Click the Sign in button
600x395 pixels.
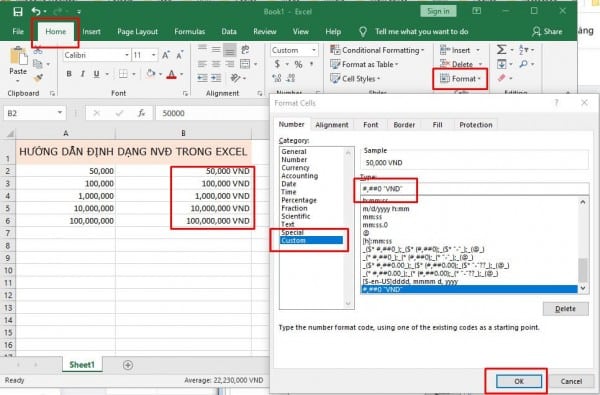pos(438,11)
